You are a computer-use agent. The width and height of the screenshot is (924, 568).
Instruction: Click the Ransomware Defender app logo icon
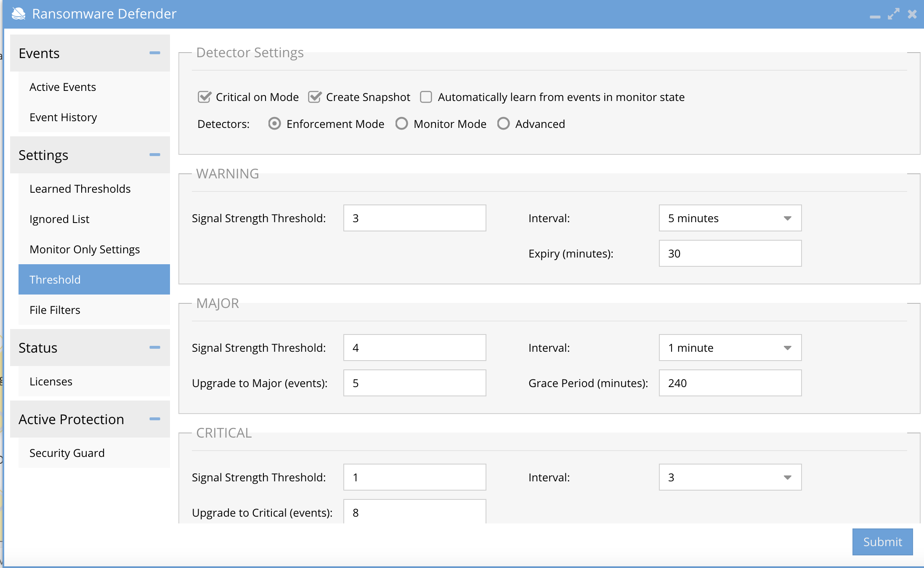click(x=19, y=14)
